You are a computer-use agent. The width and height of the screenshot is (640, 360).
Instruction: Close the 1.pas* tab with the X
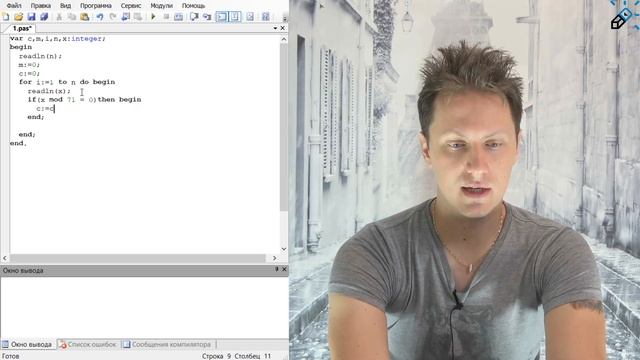[282, 28]
